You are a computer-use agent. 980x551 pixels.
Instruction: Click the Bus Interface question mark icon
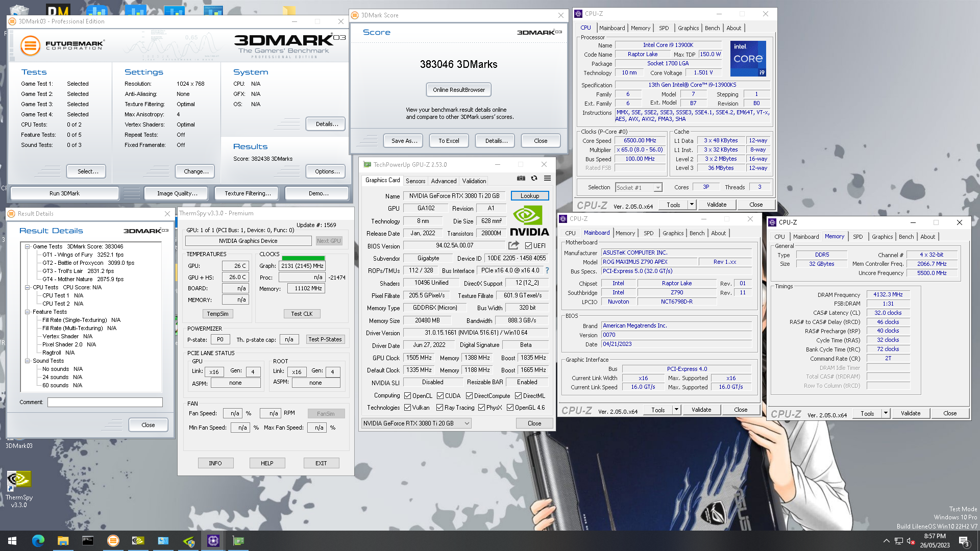(547, 270)
